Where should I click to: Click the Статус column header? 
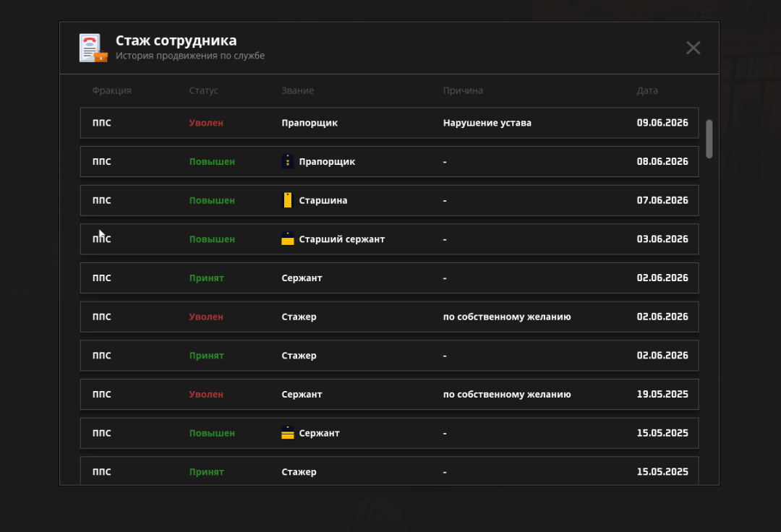pos(203,90)
